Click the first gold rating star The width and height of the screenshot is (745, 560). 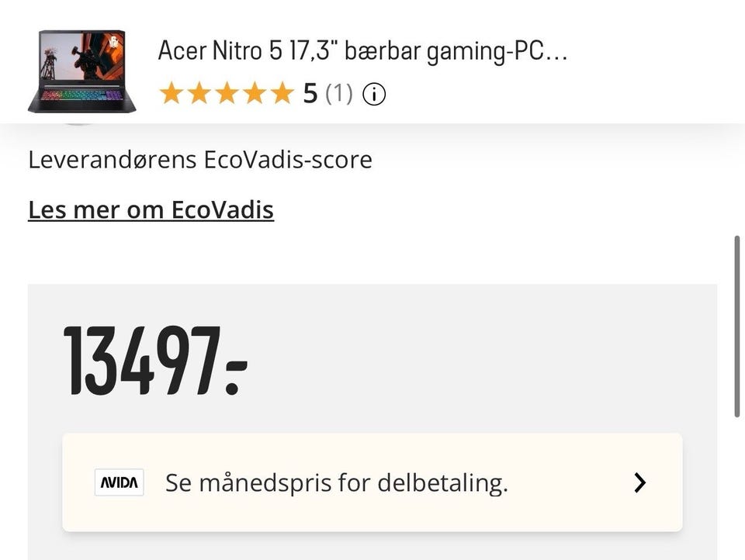(x=171, y=92)
